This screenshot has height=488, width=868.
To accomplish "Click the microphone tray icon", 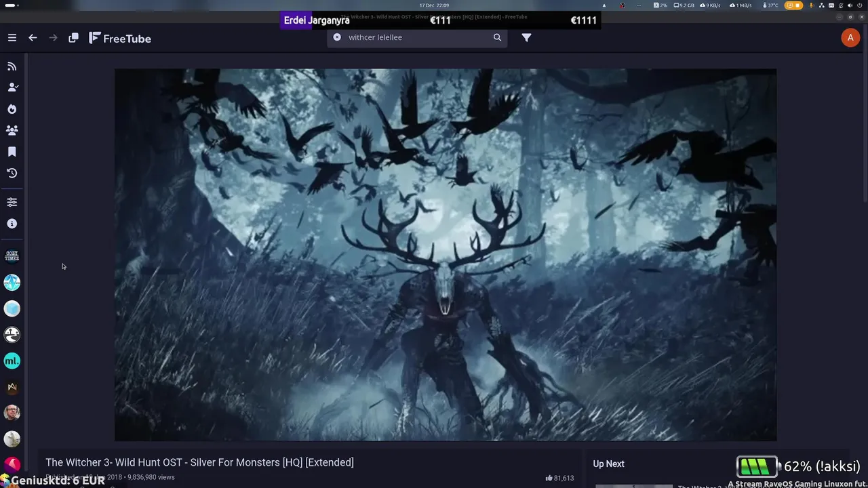I will [811, 5].
